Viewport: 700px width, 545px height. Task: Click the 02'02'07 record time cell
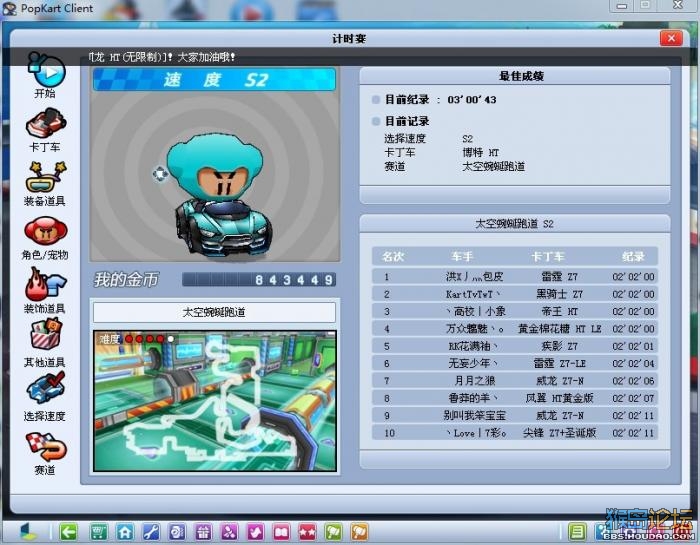click(633, 398)
